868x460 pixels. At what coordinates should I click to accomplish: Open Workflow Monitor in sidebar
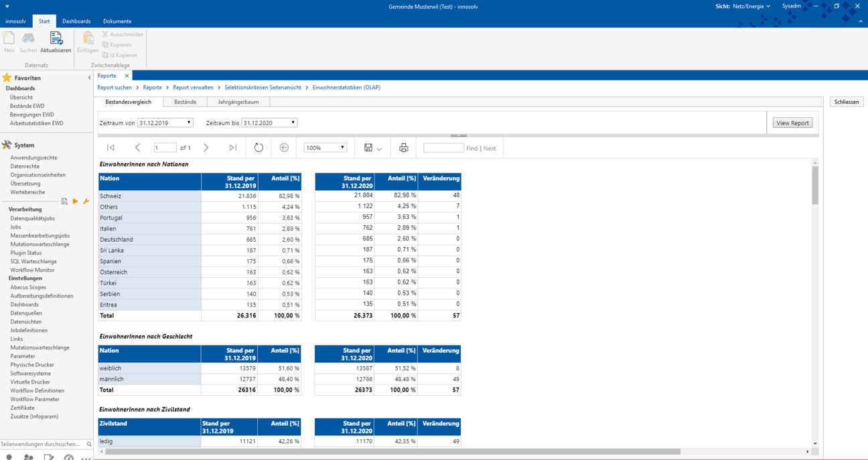[x=32, y=271]
